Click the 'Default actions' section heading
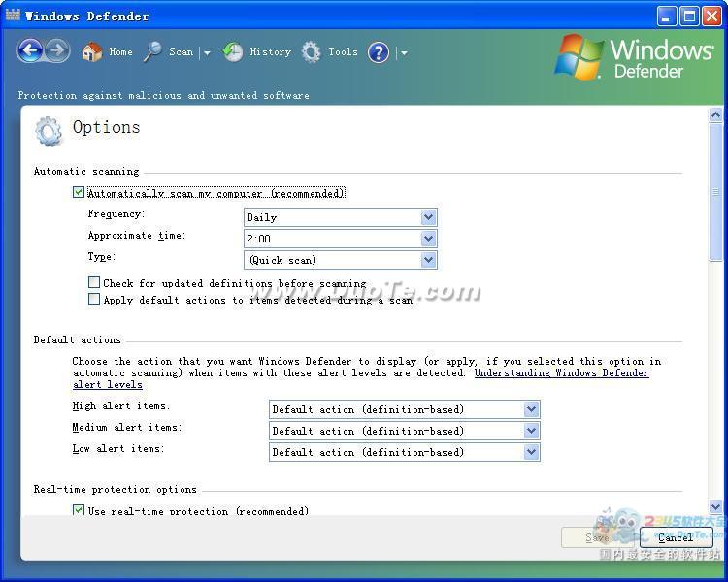This screenshot has height=582, width=728. [x=77, y=339]
